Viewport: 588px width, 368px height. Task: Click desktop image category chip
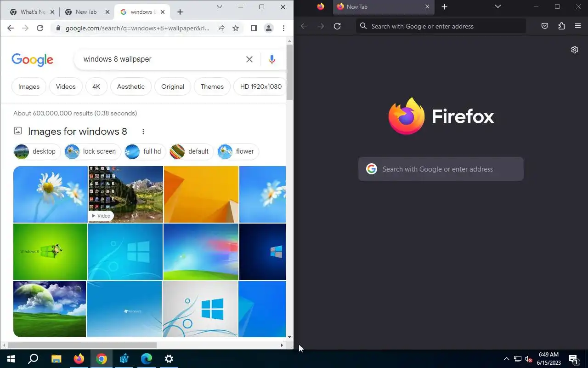coord(37,151)
